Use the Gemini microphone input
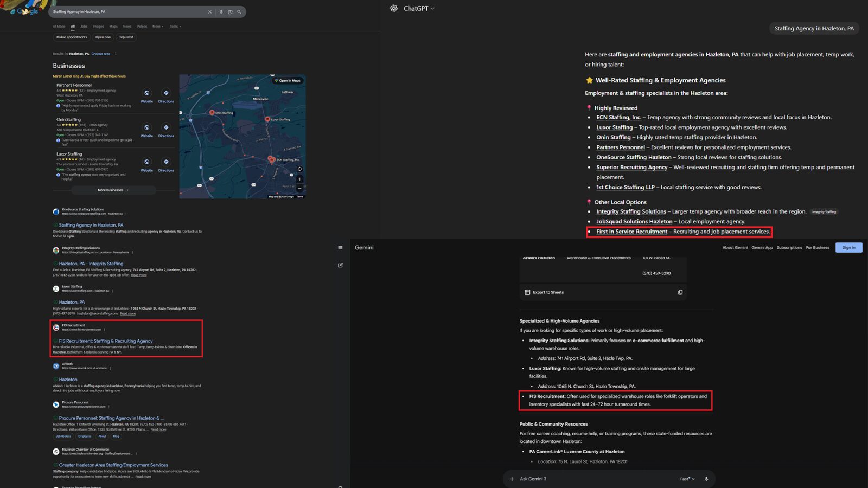Image resolution: width=868 pixels, height=488 pixels. tap(706, 479)
